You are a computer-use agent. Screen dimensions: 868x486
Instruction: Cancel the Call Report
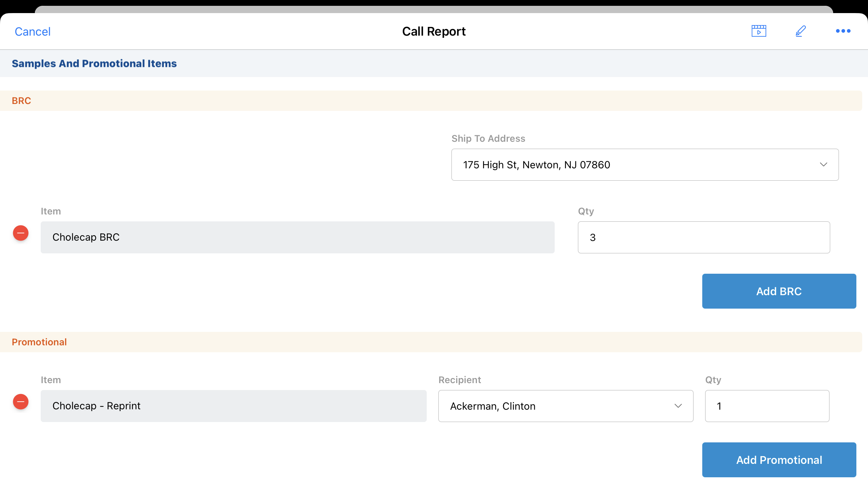click(x=32, y=32)
